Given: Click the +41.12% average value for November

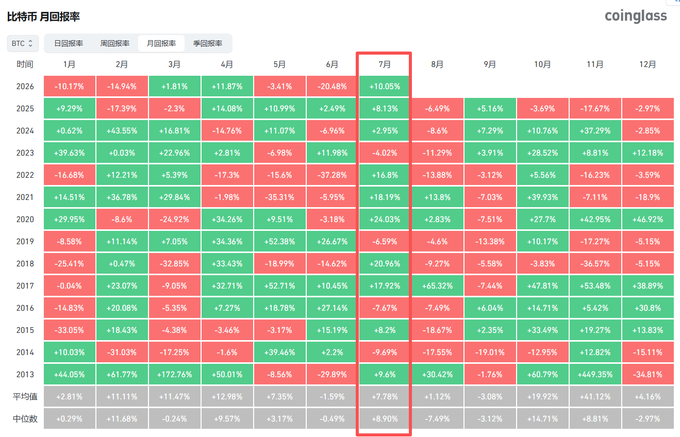Looking at the screenshot, I should click(595, 396).
